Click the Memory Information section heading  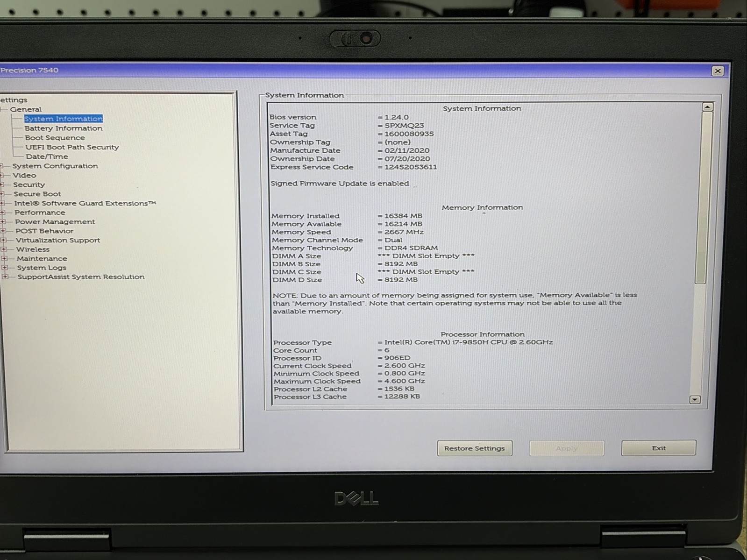pos(483,207)
